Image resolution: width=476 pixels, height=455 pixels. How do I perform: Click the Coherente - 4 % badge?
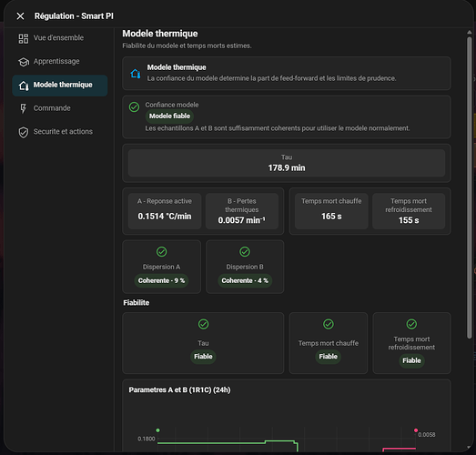245,280
